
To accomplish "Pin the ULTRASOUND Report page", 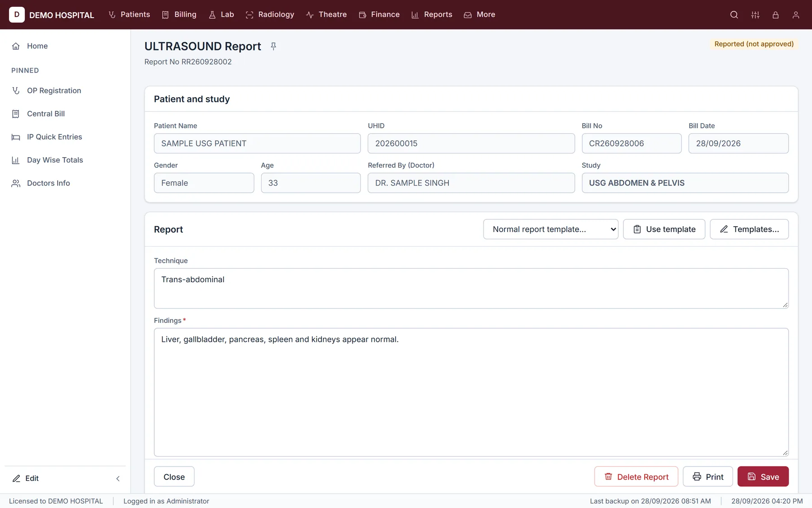I will click(273, 46).
